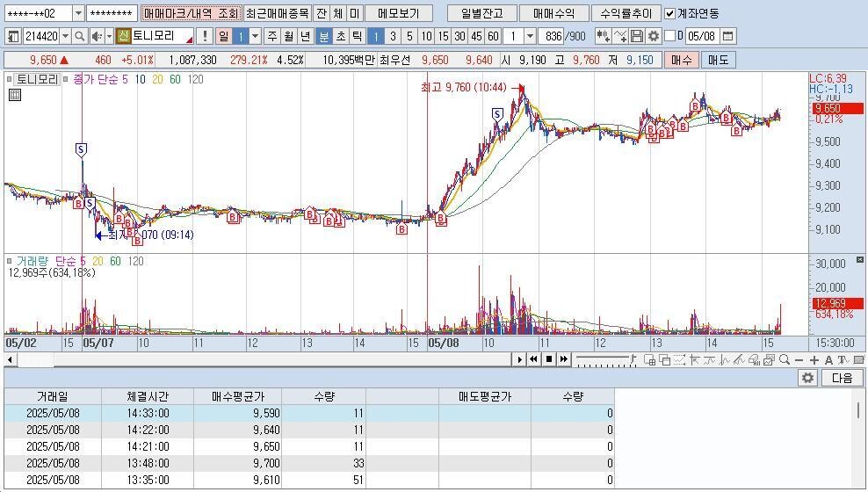Open trade list settings gear near 다음

pos(807,378)
